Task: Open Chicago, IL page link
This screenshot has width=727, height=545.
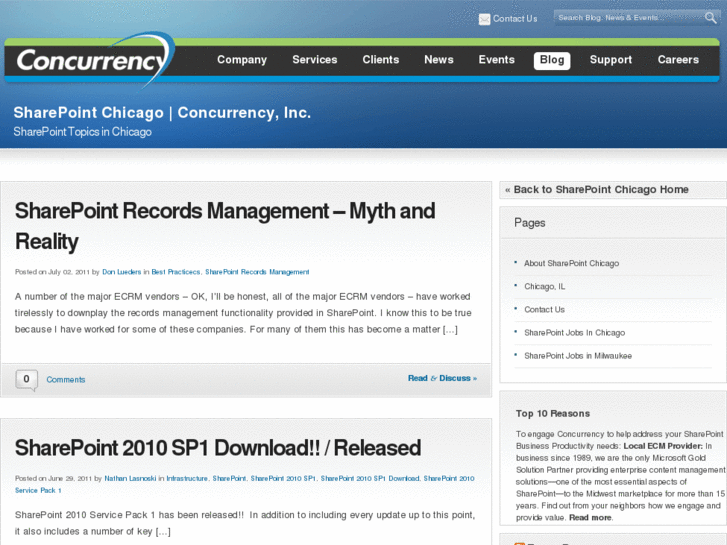Action: tap(544, 287)
